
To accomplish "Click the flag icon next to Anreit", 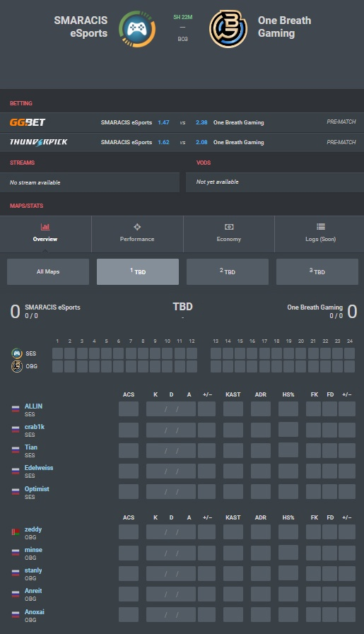I will click(16, 594).
